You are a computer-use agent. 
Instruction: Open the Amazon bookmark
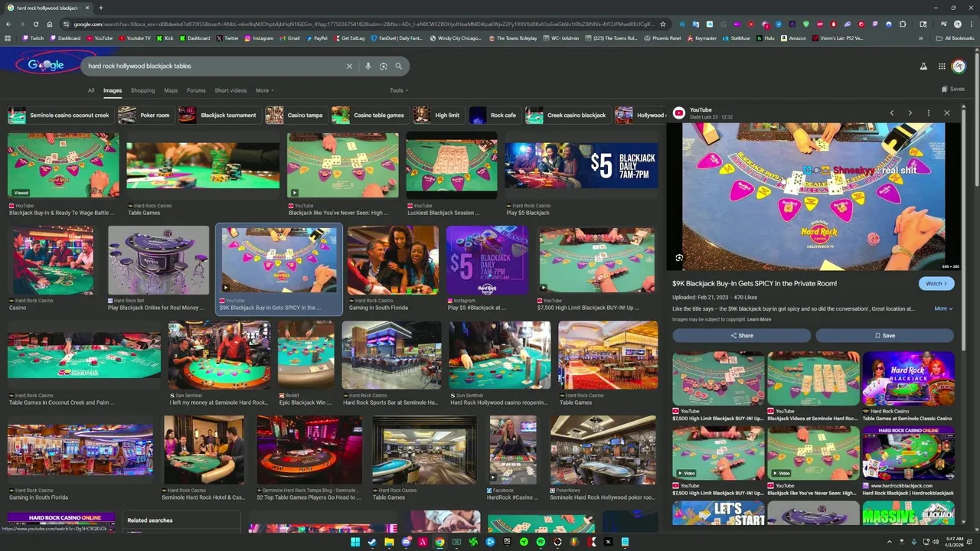pyautogui.click(x=794, y=37)
